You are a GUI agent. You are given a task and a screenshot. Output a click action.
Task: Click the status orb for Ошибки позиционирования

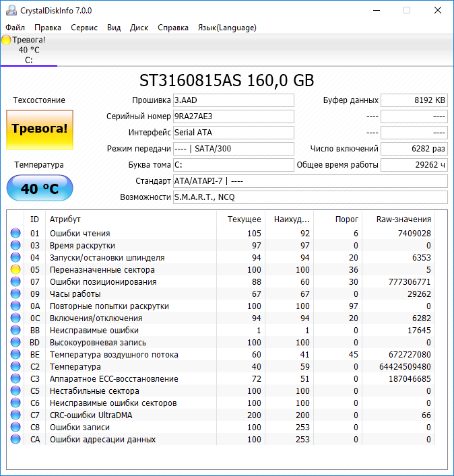tap(15, 281)
